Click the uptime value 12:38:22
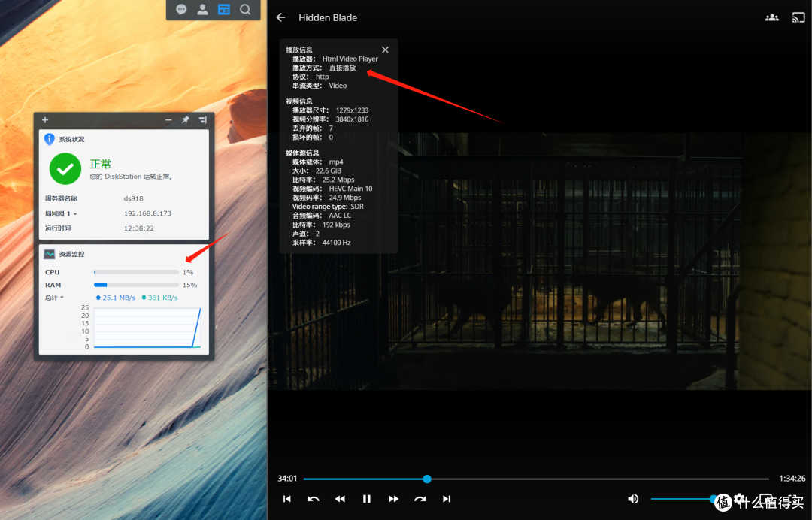This screenshot has width=812, height=520. pyautogui.click(x=139, y=228)
